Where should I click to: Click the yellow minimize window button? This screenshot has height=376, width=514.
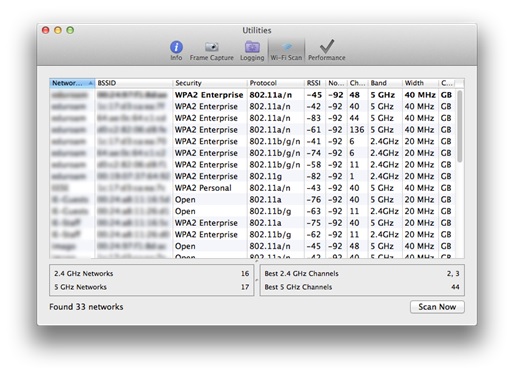[x=58, y=30]
